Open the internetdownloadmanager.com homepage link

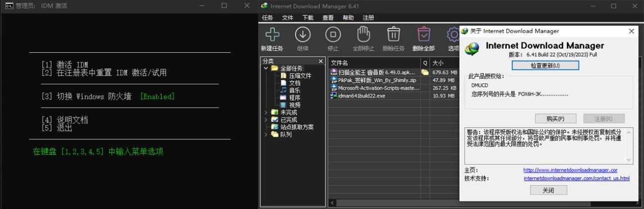570,170
